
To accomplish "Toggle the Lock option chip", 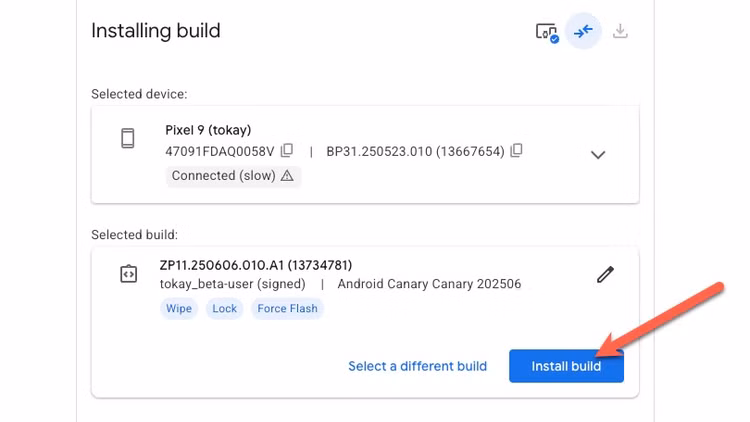I will [x=224, y=309].
